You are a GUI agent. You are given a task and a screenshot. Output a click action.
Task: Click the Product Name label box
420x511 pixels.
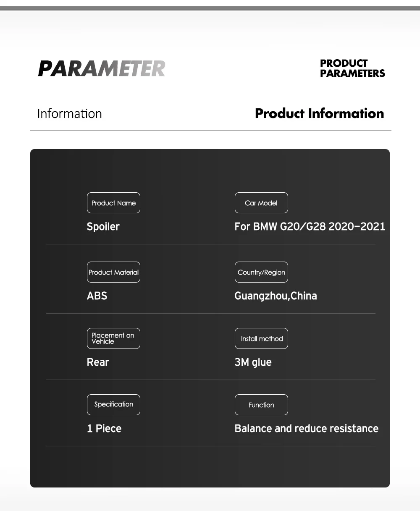pyautogui.click(x=113, y=203)
